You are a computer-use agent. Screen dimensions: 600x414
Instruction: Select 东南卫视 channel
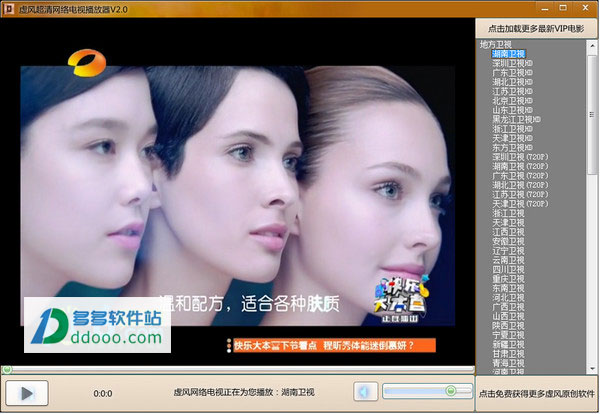[x=509, y=288]
